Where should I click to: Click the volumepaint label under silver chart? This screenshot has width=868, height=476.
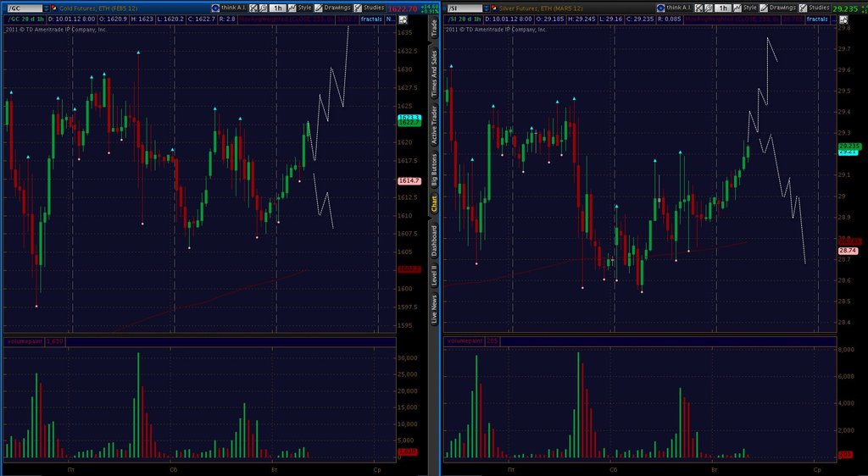point(465,341)
